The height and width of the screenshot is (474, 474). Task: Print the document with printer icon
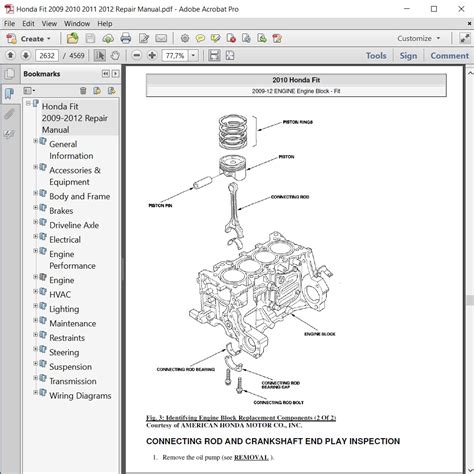click(126, 39)
